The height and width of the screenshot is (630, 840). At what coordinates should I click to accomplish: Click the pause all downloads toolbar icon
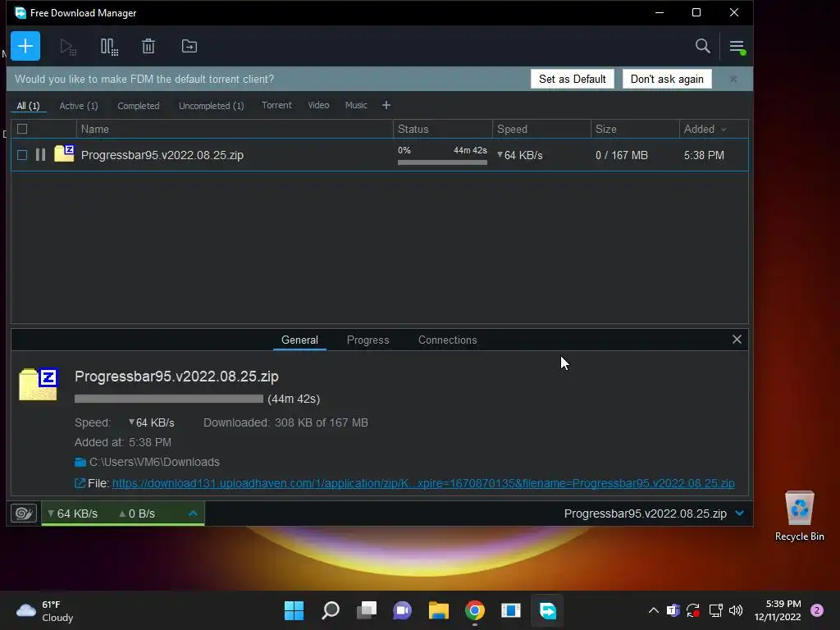(109, 47)
